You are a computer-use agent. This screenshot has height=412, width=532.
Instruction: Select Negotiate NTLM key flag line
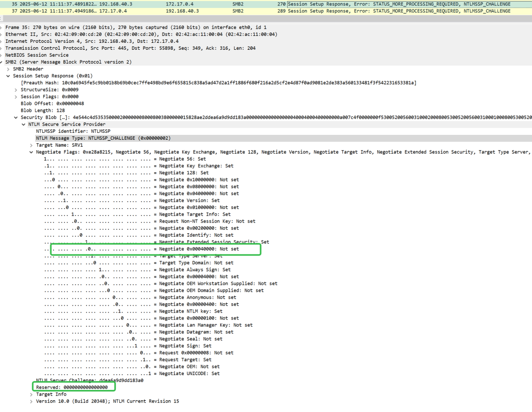133,311
